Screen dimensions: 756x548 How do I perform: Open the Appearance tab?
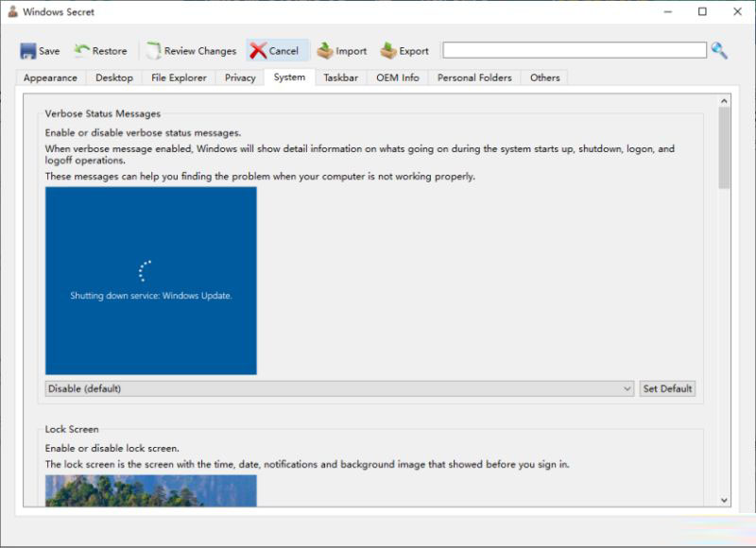point(50,77)
